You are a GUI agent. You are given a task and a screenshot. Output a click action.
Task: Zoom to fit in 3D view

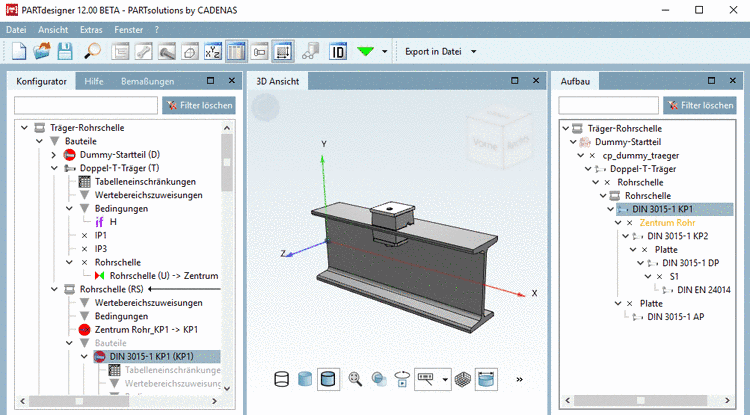[355, 379]
